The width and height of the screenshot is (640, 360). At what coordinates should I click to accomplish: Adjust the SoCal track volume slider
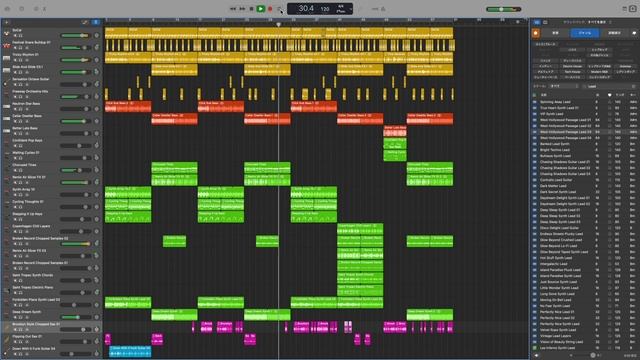pyautogui.click(x=75, y=36)
